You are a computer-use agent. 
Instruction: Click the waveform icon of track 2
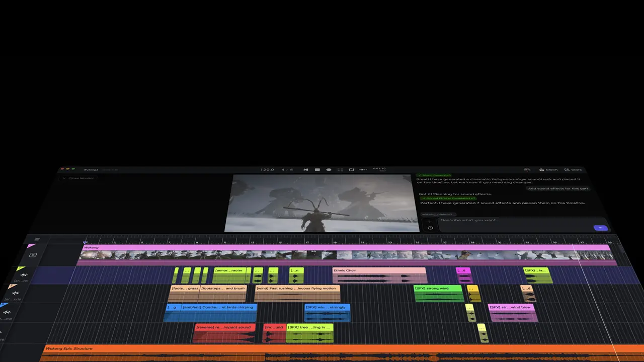[16, 293]
